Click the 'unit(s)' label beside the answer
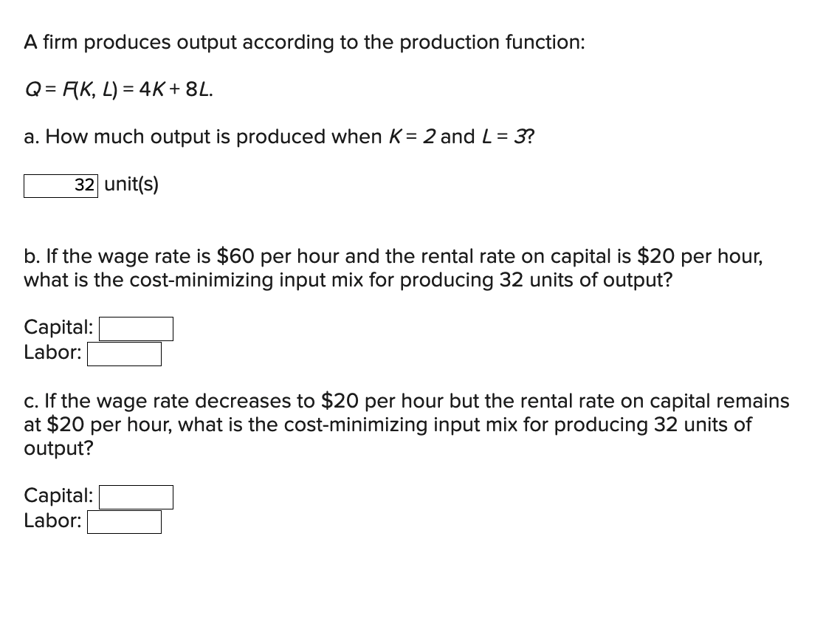Screen dimensions: 840x635 click(131, 185)
